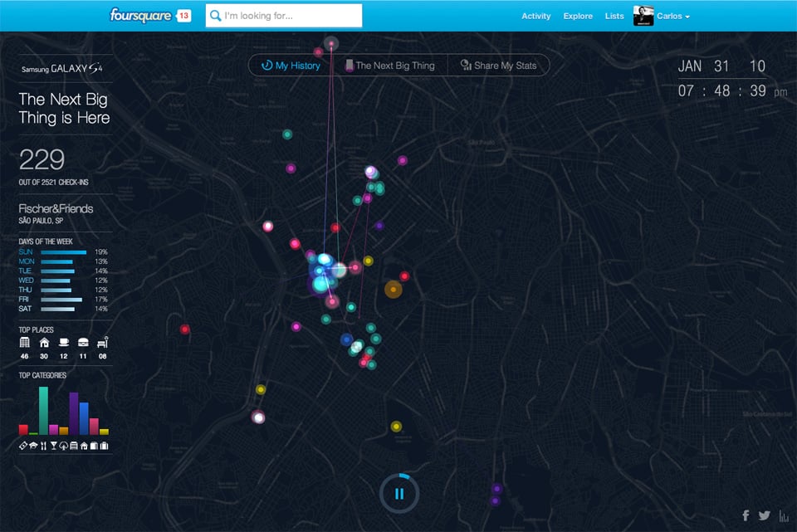This screenshot has width=797, height=532.
Task: Select the bar chart stats icon bottom right
Action: (x=782, y=515)
